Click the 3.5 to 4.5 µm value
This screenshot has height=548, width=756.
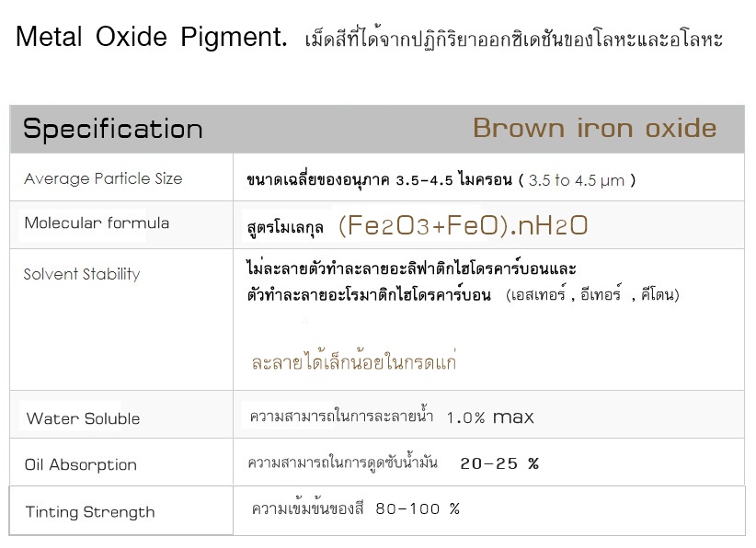[x=577, y=181]
